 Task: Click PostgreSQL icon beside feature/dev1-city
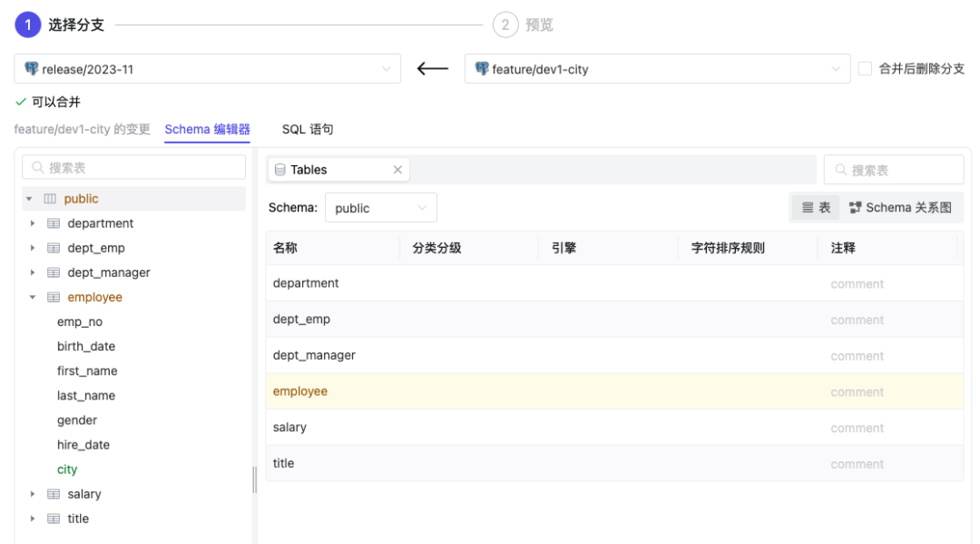[x=481, y=69]
